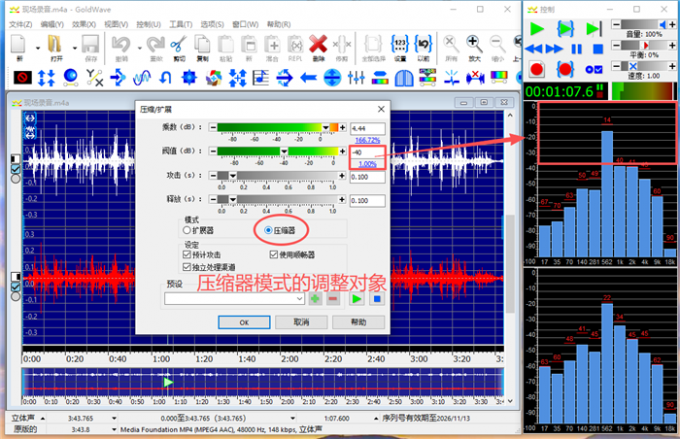Click the red X Delete toolbar icon
This screenshot has width=680, height=439.
pyautogui.click(x=318, y=45)
